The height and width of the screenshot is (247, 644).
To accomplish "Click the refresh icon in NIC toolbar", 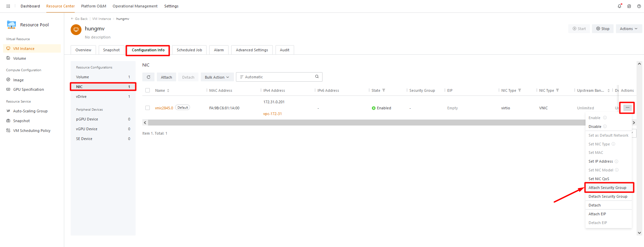I will coord(148,77).
